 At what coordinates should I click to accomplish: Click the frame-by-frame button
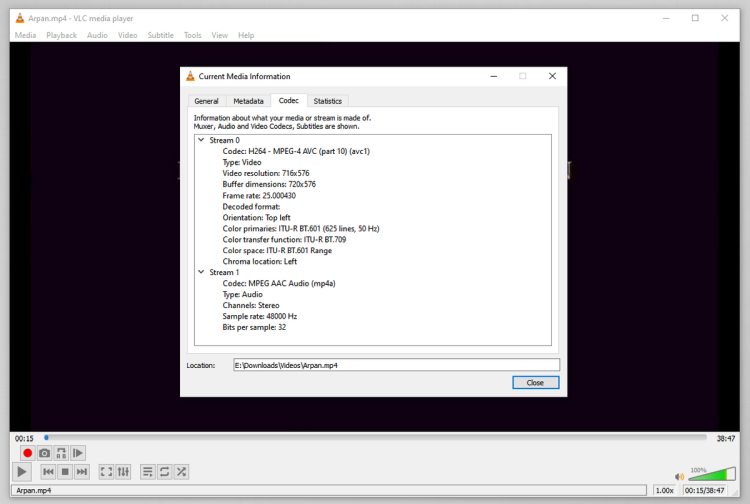(x=78, y=453)
